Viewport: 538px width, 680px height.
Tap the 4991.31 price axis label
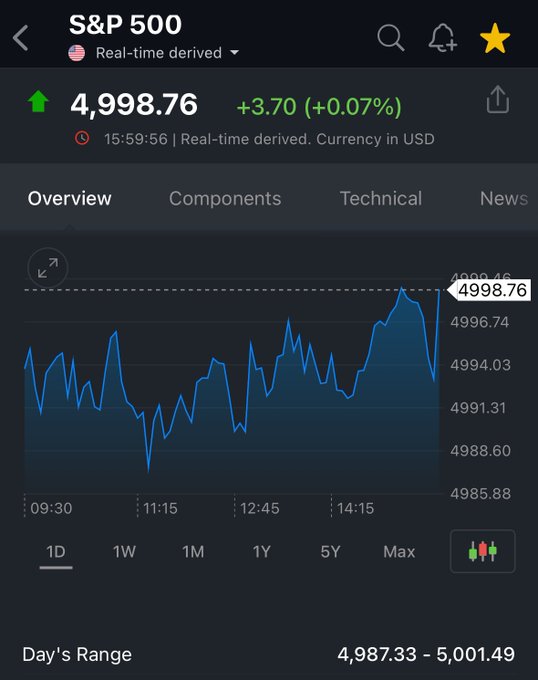(478, 408)
